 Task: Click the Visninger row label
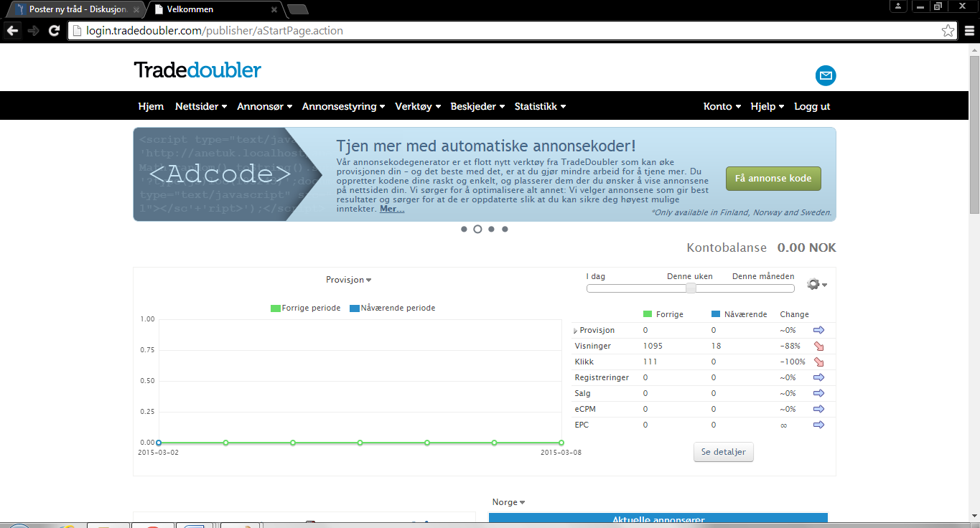tap(593, 346)
